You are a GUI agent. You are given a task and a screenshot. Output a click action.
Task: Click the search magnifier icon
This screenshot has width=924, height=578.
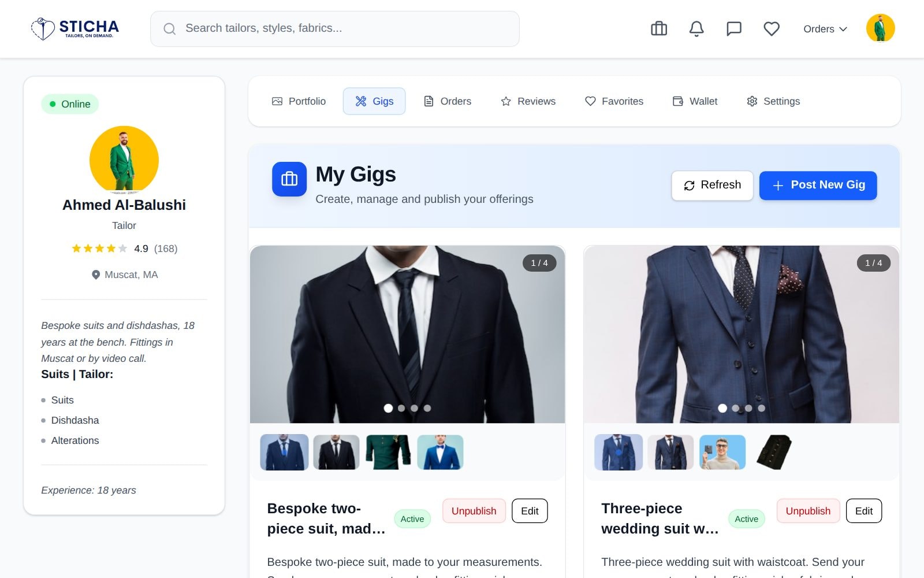coord(169,29)
